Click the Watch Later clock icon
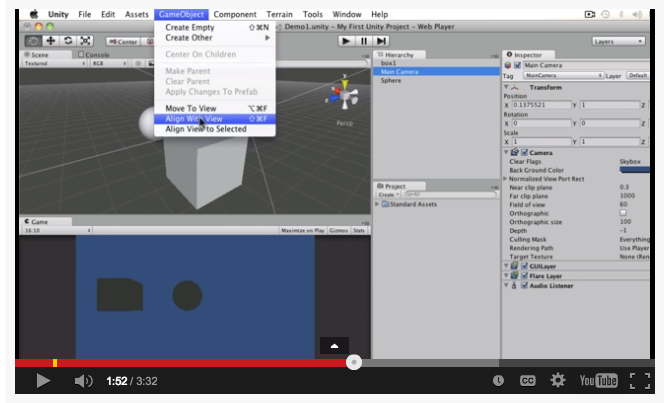The width and height of the screenshot is (664, 403). point(498,381)
